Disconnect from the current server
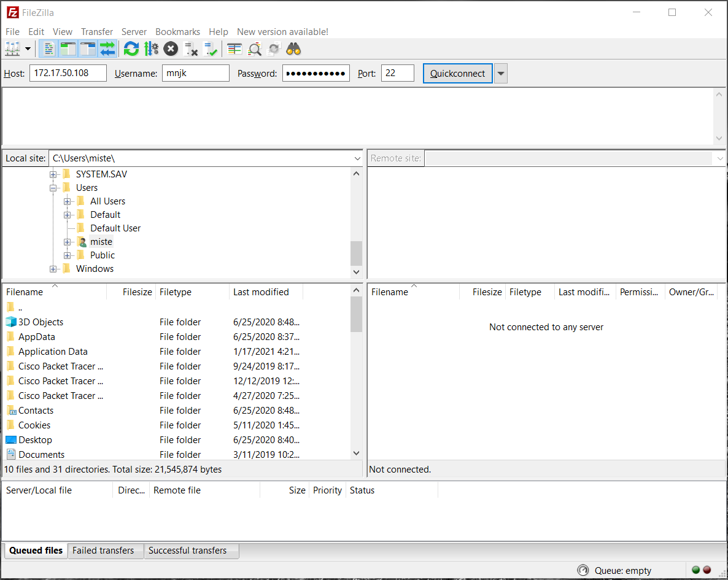The height and width of the screenshot is (580, 728). click(x=190, y=48)
